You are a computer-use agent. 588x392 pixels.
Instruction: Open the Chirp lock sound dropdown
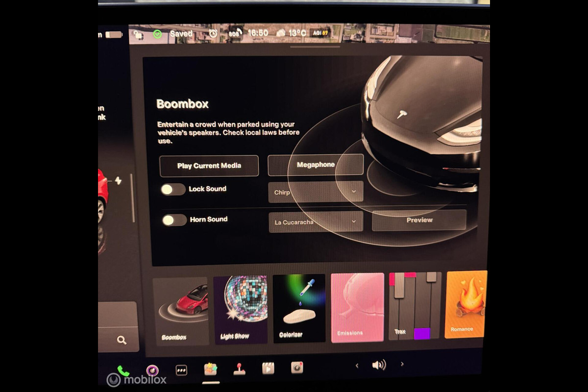point(316,192)
